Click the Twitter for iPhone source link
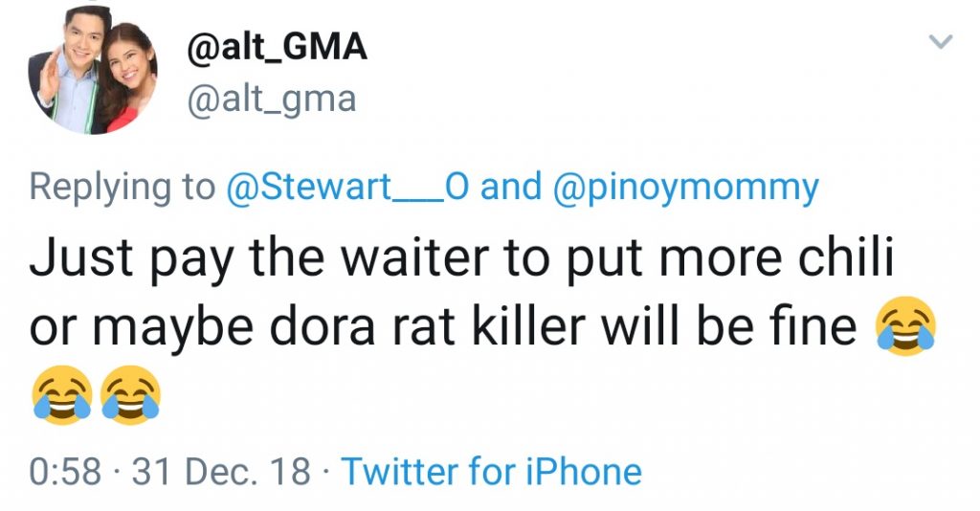The image size is (980, 511). pos(491,471)
